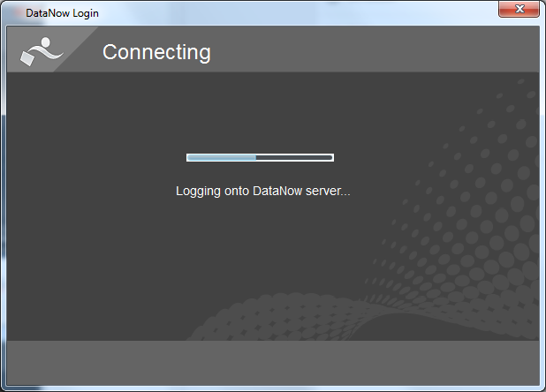Click the blurred title bar app icon

16,13
